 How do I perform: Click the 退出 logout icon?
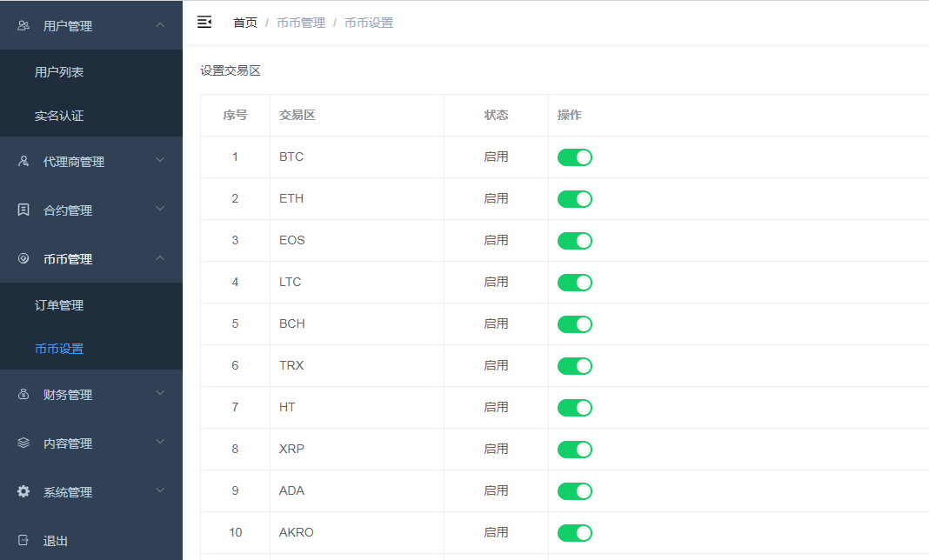click(x=23, y=540)
